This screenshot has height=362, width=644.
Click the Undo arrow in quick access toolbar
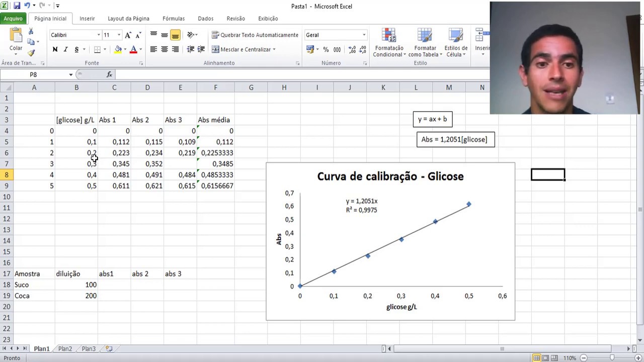point(27,6)
